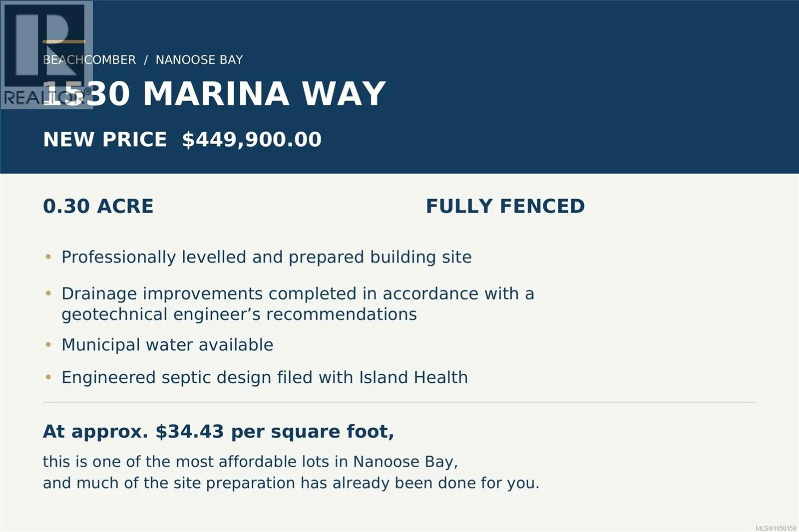Click the Drainage improvements bullet line
799x532 pixels.
298,293
